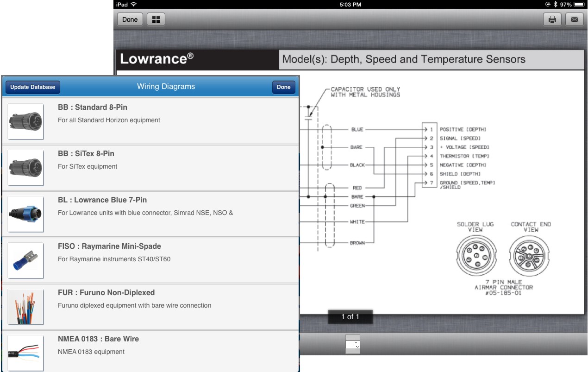This screenshot has height=372, width=588.
Task: Open the Lowrance Blue 7-Pin connector thumbnail
Action: (x=26, y=214)
